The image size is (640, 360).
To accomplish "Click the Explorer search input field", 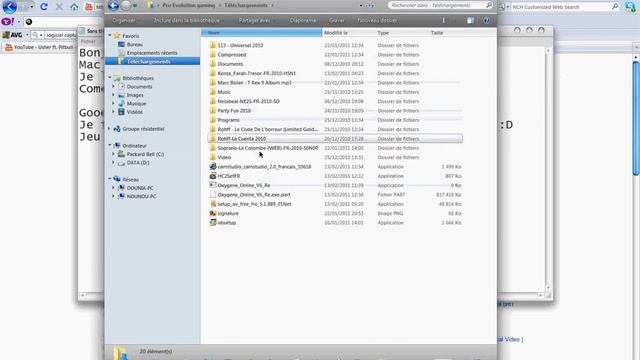I will coord(436,5).
